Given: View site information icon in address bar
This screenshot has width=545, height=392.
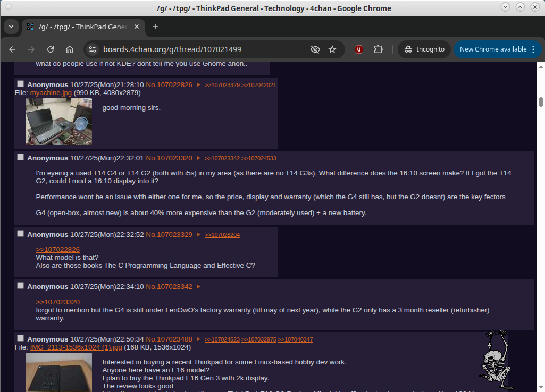Looking at the screenshot, I should click(93, 49).
